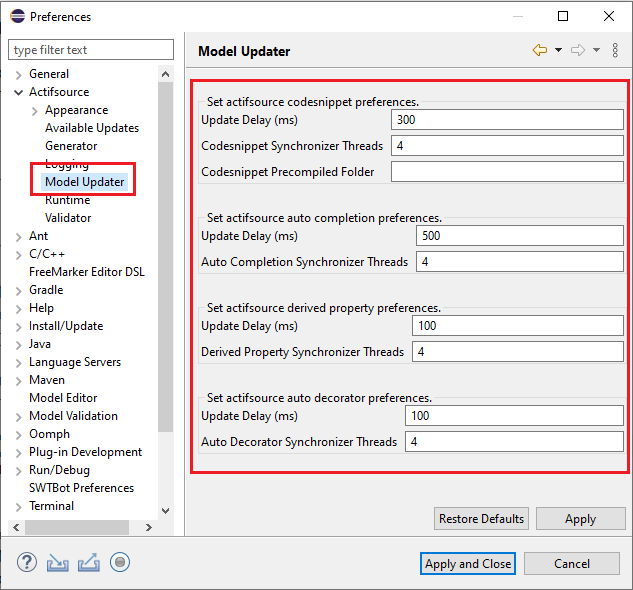Screen dimensions: 633x590
Task: Expand the Language Servers node
Action: [x=18, y=363]
